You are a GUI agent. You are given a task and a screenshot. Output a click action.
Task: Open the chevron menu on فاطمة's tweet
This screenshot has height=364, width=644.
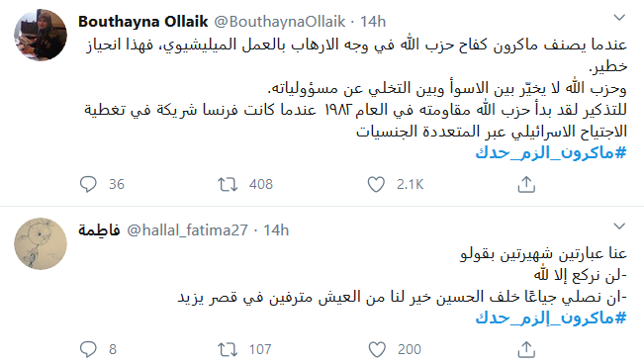[619, 226]
